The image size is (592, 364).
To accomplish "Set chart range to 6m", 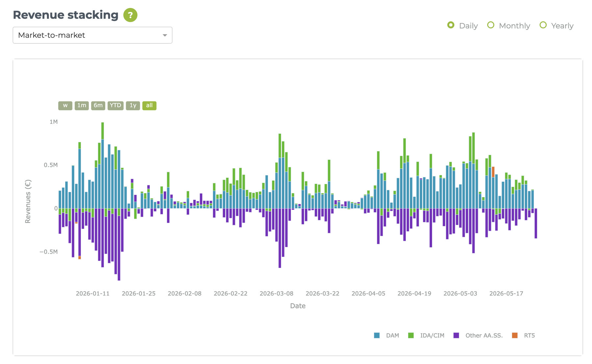I will pos(98,105).
